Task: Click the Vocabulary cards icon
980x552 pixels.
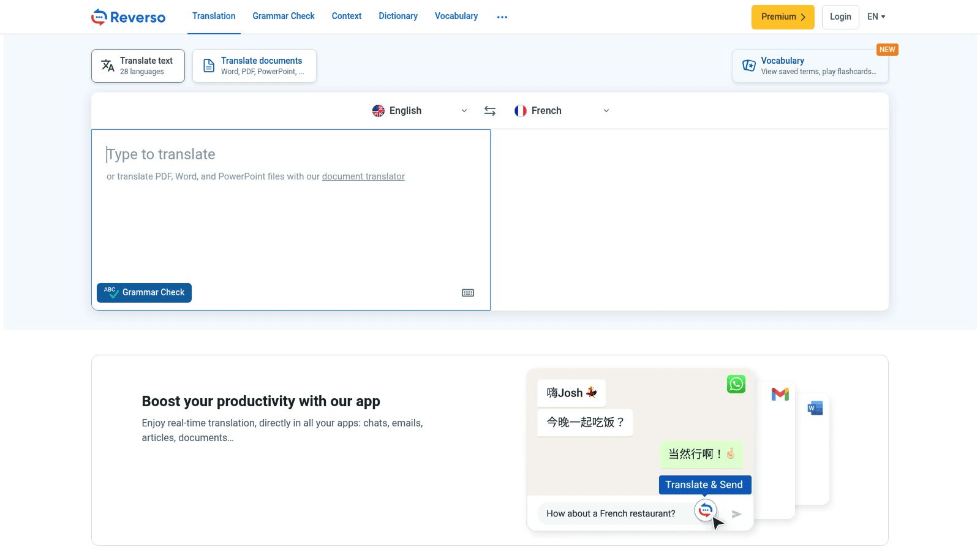Action: click(x=749, y=66)
